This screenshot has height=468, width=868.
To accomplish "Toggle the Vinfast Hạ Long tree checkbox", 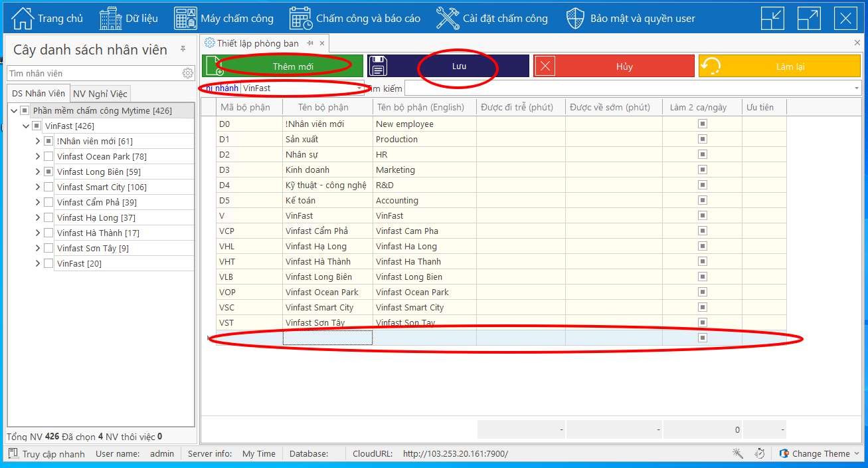I will pos(48,217).
